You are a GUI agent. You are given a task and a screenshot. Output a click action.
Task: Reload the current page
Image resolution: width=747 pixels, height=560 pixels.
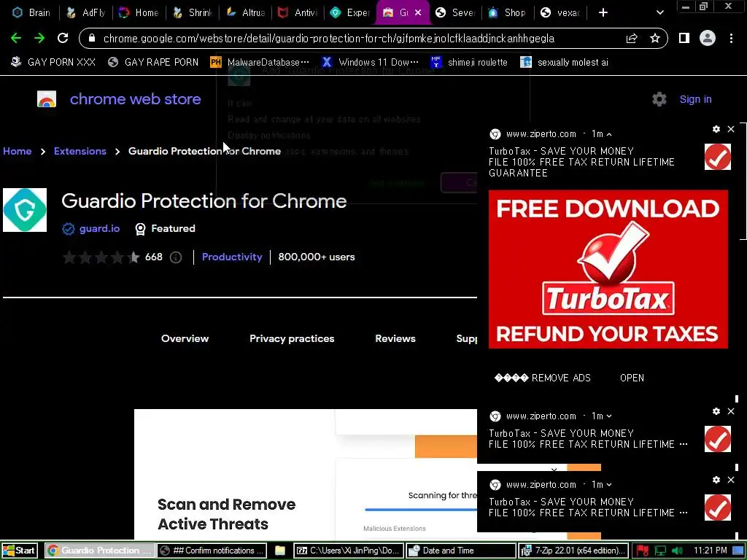click(63, 39)
